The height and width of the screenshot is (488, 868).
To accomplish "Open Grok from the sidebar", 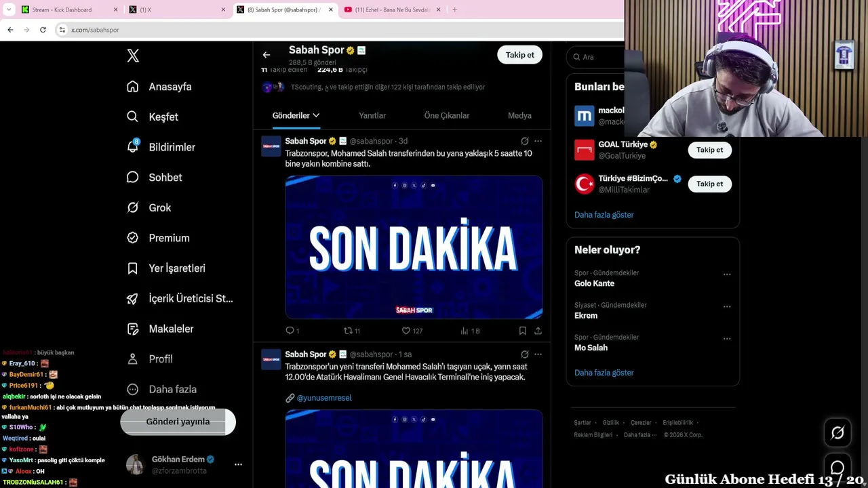I will [x=149, y=207].
